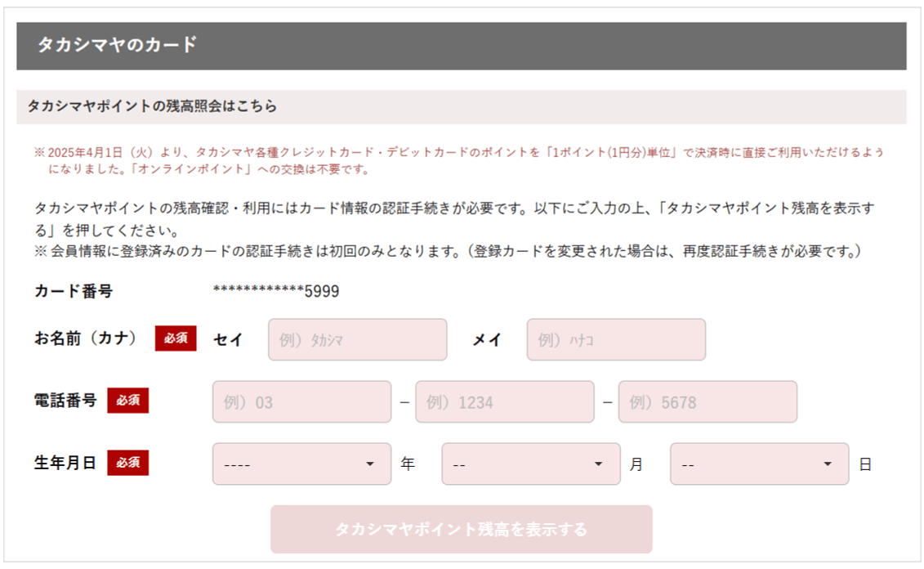Image resolution: width=924 pixels, height=569 pixels.
Task: Focus the phone field showing 例) 5678
Action: [708, 401]
